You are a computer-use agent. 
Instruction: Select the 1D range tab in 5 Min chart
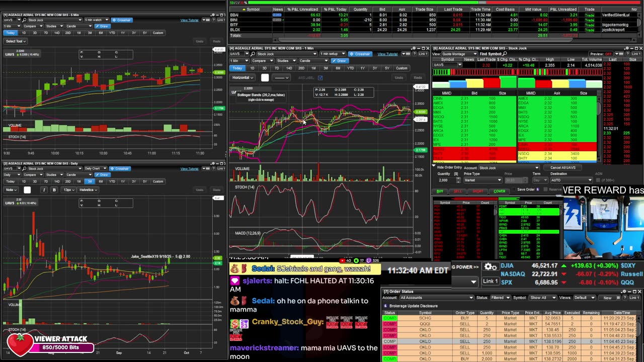click(23, 33)
